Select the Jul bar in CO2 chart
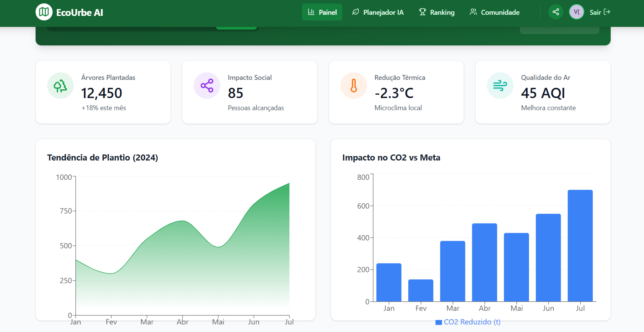 [x=580, y=245]
